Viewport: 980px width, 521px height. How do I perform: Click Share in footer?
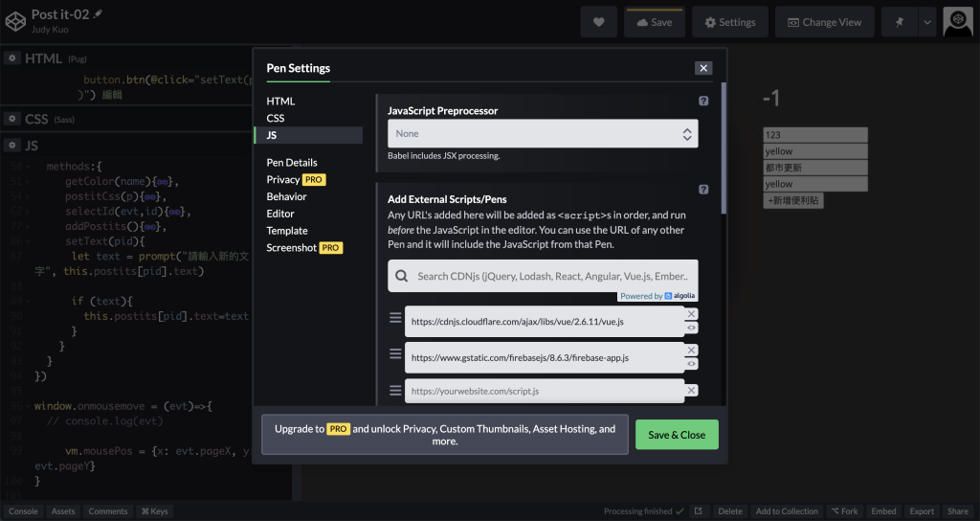tap(957, 511)
